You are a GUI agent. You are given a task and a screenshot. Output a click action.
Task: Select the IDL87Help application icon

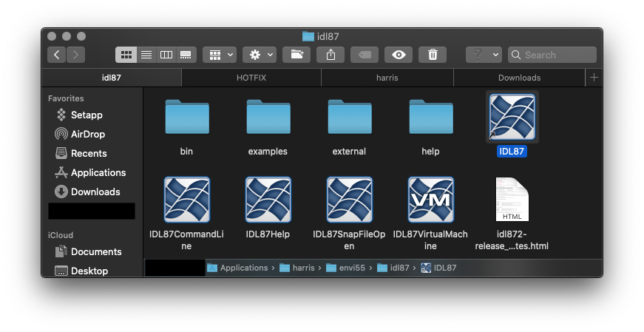pyautogui.click(x=268, y=200)
